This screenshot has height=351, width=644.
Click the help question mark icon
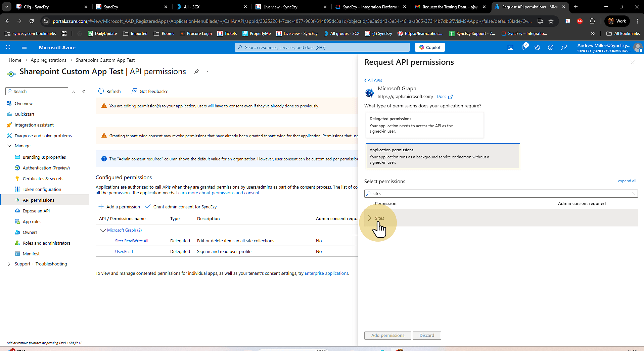coord(551,47)
